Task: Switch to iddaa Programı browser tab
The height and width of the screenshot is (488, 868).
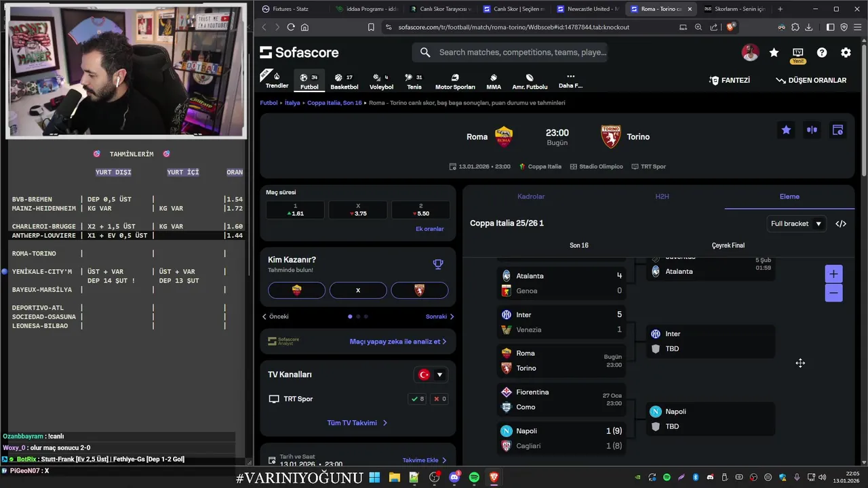Action: 367,9
